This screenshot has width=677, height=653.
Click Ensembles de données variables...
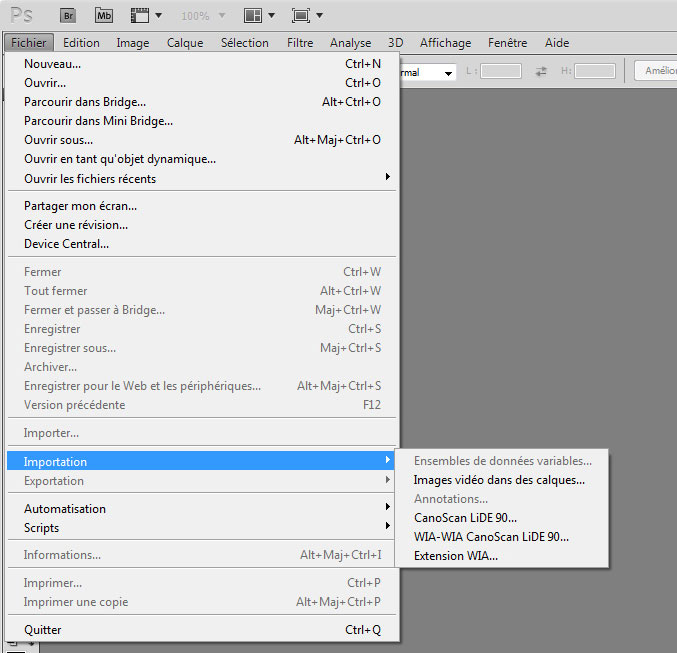coord(503,461)
